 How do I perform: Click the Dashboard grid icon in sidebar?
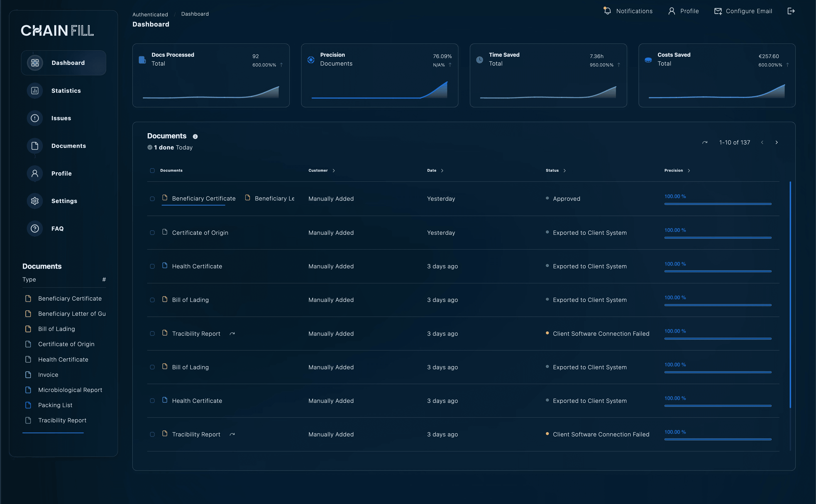(x=35, y=63)
